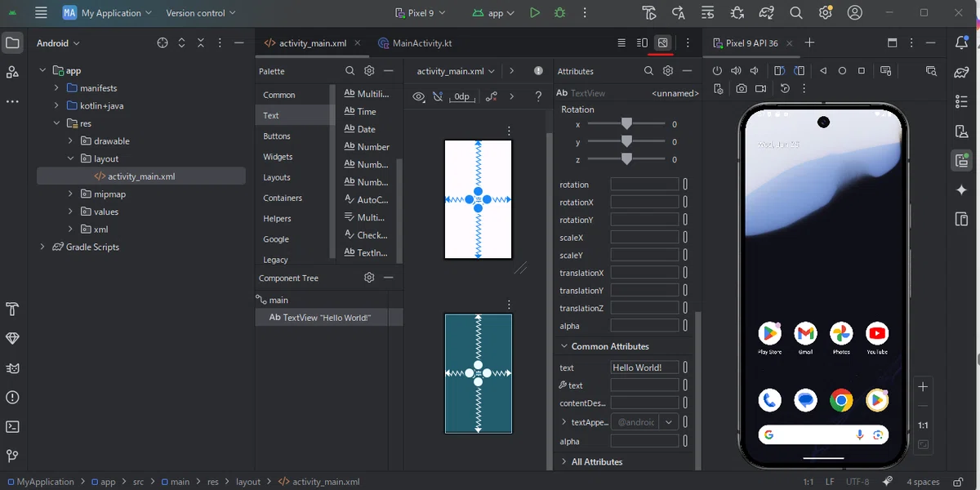Start debugging with the bug icon
The height and width of the screenshot is (490, 980).
559,13
